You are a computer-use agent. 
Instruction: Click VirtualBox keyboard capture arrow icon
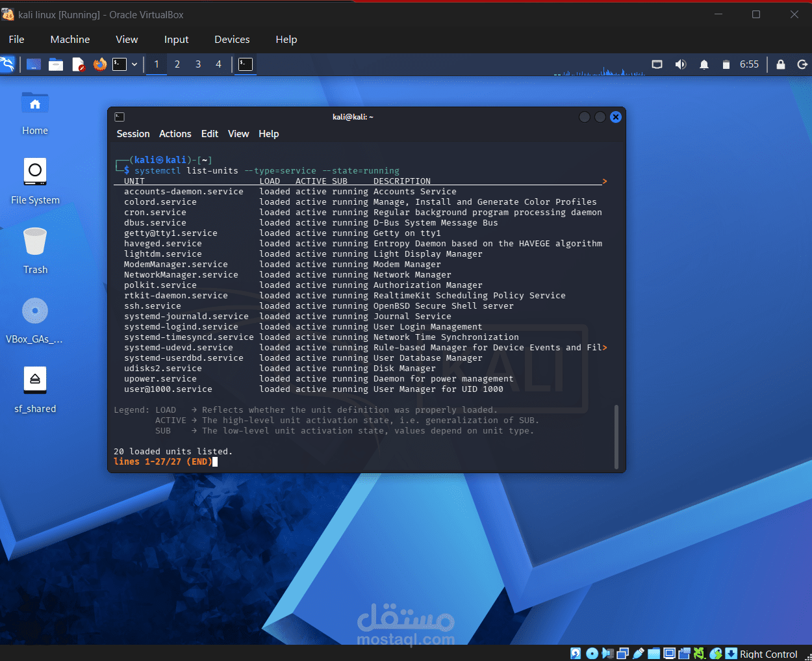[731, 654]
